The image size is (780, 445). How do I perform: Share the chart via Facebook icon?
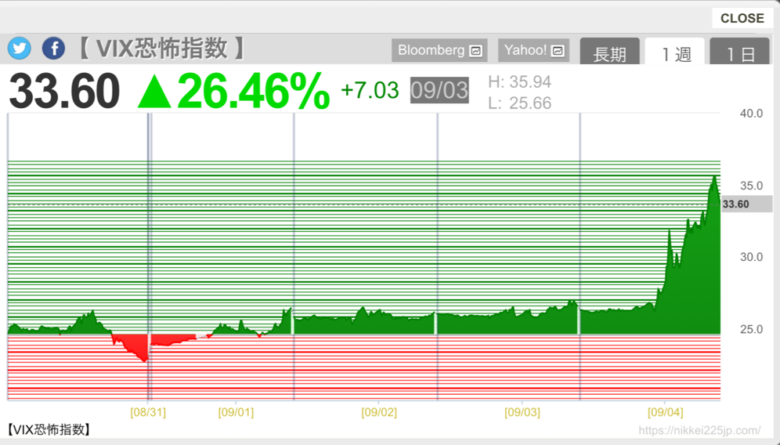(53, 49)
